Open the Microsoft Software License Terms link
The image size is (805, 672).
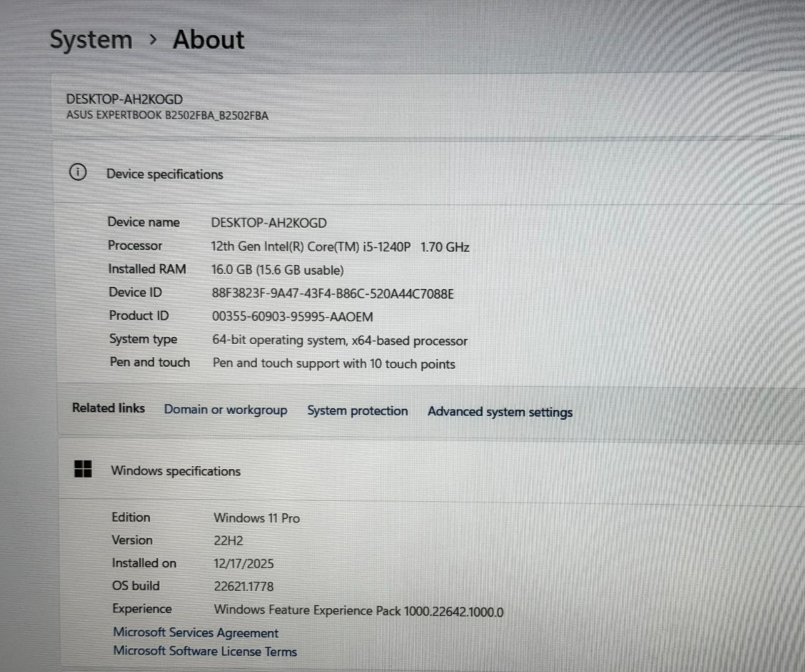point(205,651)
